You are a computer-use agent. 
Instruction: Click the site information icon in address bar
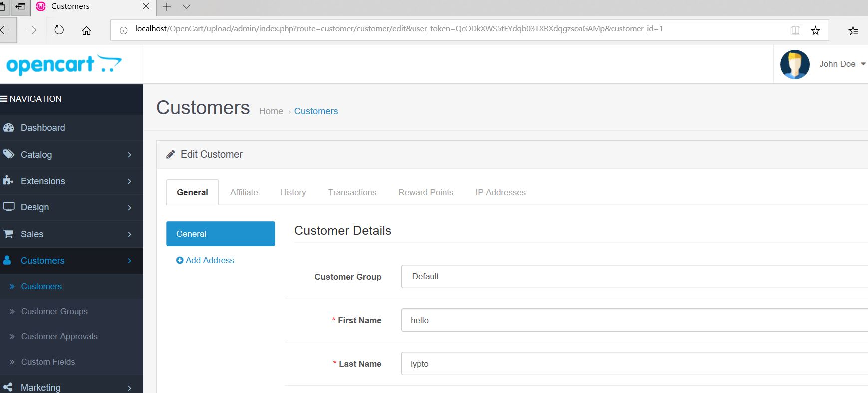pyautogui.click(x=123, y=30)
